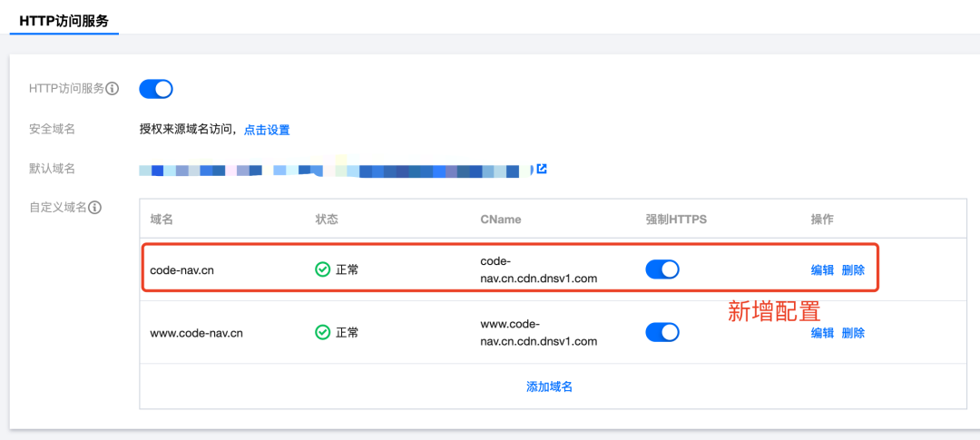Screen dimensions: 980x440
Task: Toggle 强制HTTPS for www.code-nav.cn
Action: (662, 333)
